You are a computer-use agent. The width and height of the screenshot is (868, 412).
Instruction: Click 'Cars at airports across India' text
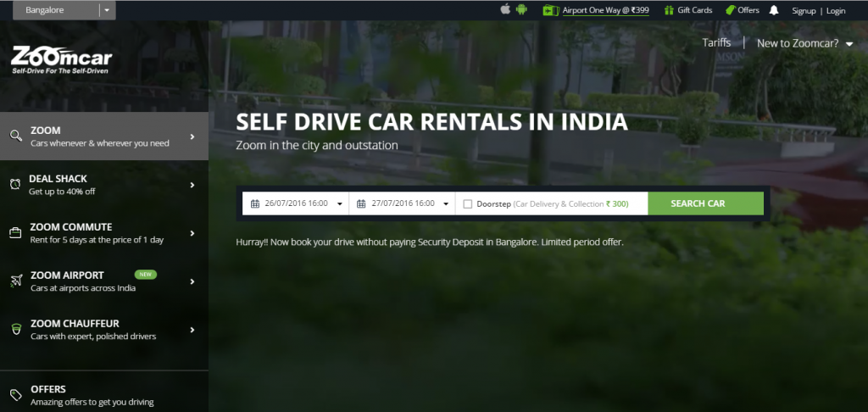coord(83,288)
